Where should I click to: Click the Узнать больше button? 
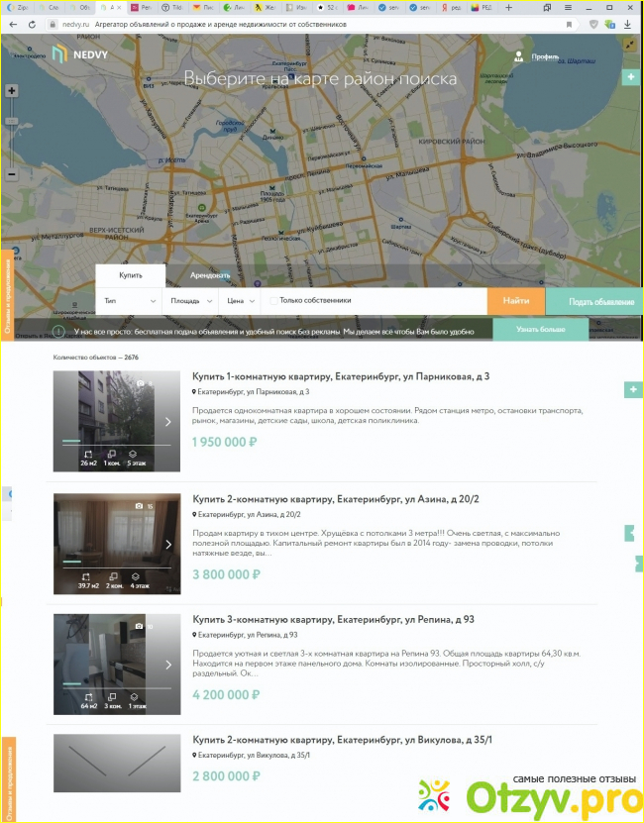[540, 329]
